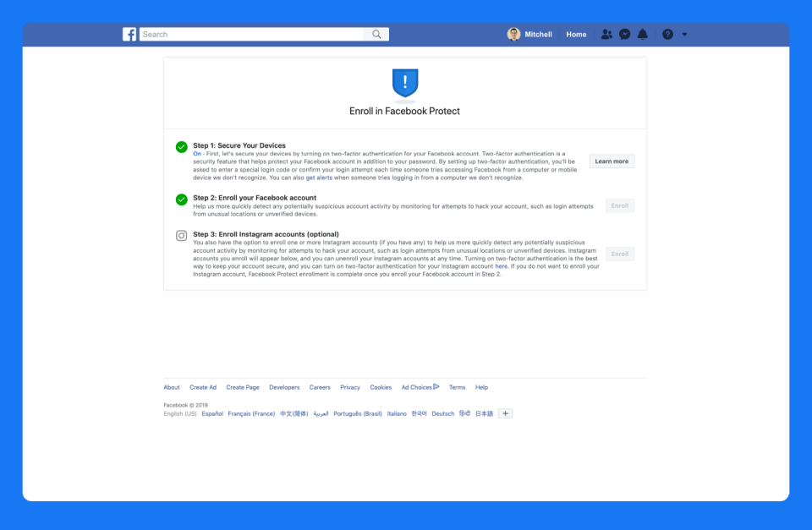Open the Messenger icon
Image resolution: width=812 pixels, height=530 pixels.
tap(624, 35)
